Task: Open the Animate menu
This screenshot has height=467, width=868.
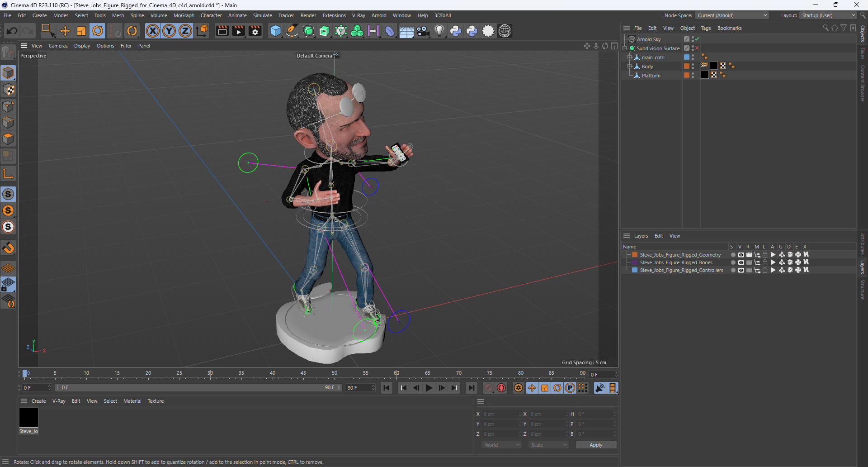Action: point(237,15)
